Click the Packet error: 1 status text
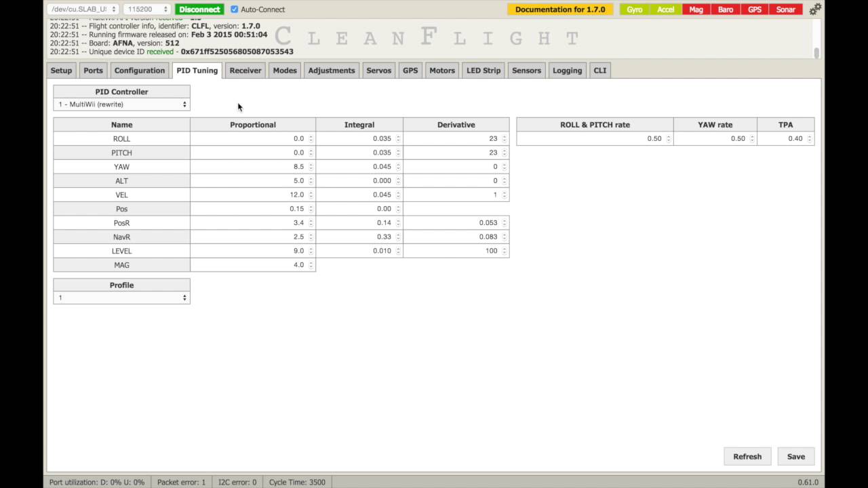868x488 pixels. pos(181,483)
